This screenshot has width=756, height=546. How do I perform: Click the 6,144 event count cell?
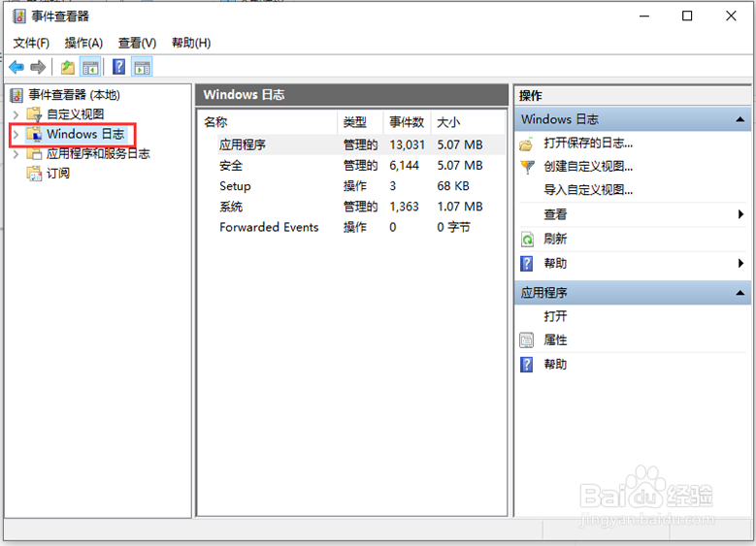tap(404, 166)
